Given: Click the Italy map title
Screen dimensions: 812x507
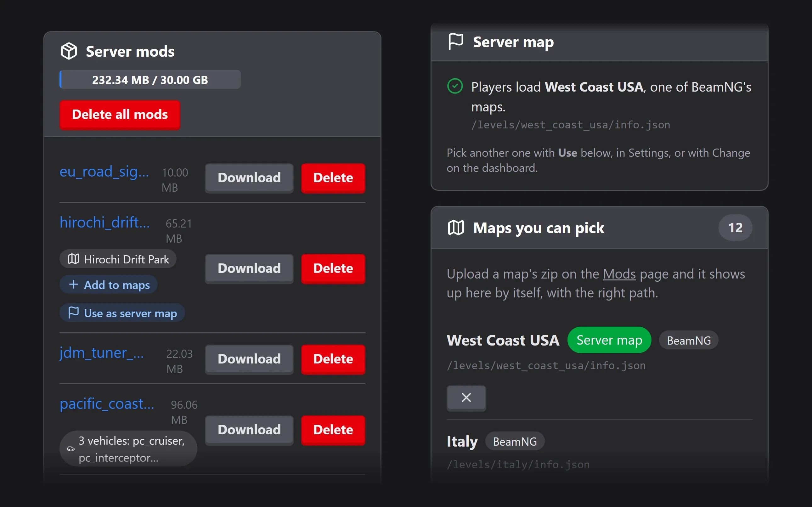Looking at the screenshot, I should (x=462, y=441).
